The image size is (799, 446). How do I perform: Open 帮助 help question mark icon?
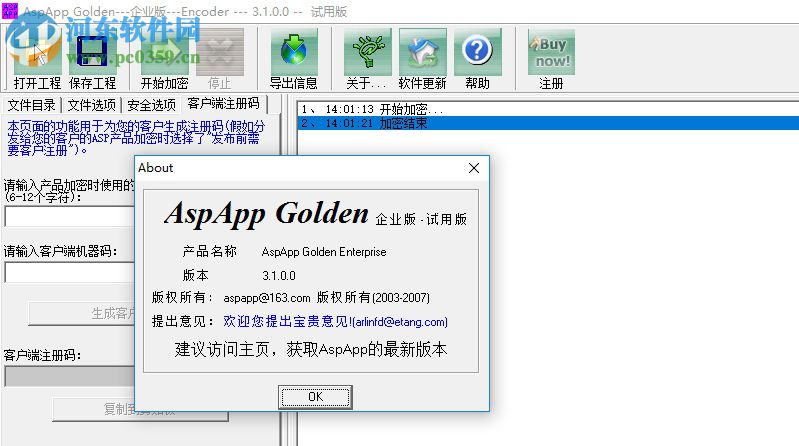477,53
